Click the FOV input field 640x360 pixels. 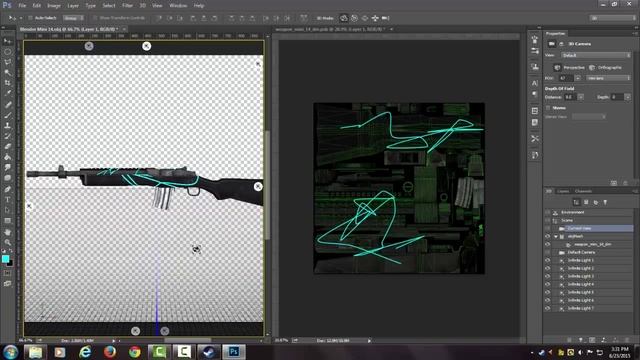click(x=566, y=78)
